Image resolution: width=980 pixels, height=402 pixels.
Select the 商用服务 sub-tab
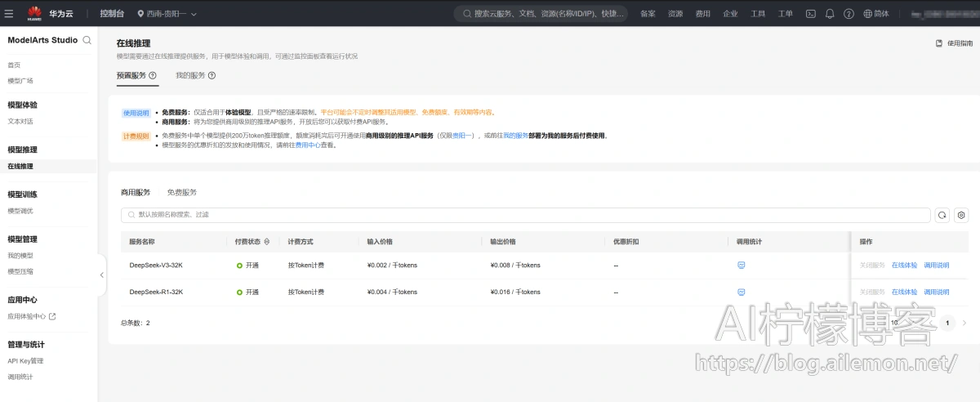136,192
